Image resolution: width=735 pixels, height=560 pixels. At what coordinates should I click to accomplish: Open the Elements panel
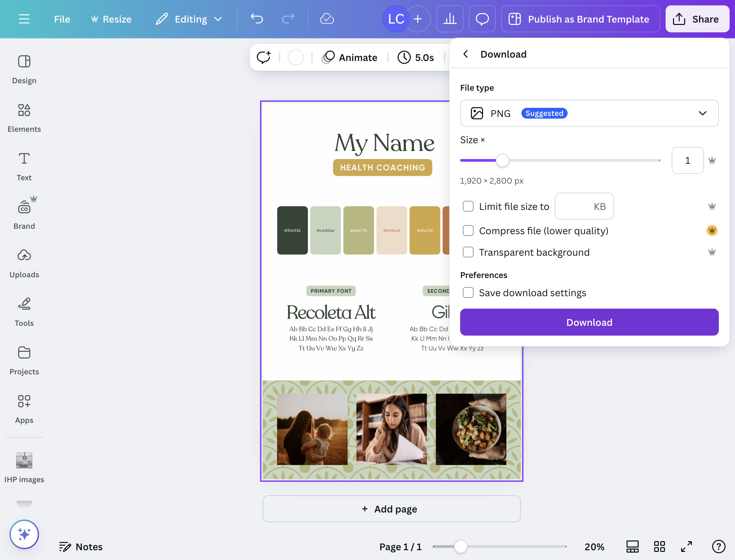[24, 118]
